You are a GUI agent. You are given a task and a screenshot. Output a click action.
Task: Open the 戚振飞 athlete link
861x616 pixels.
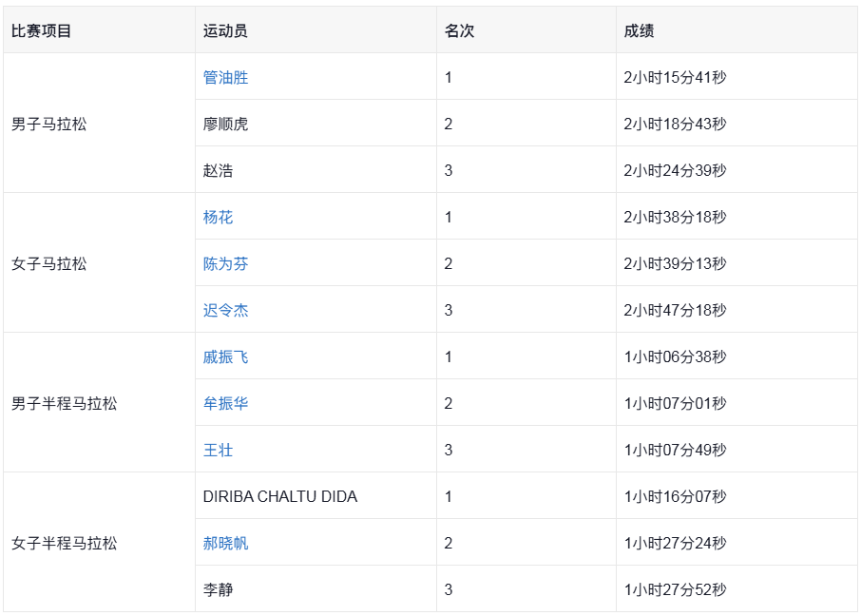225,357
